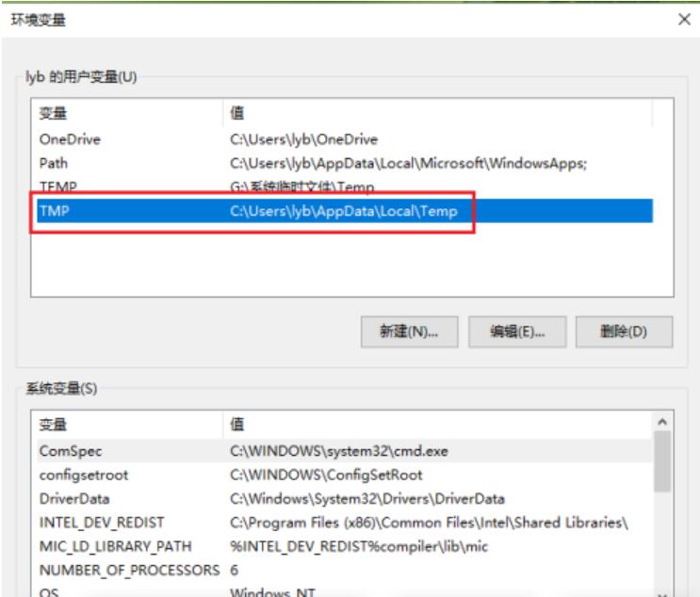
Task: Click the system variables vertical scrollbar thumb
Action: (x=662, y=461)
